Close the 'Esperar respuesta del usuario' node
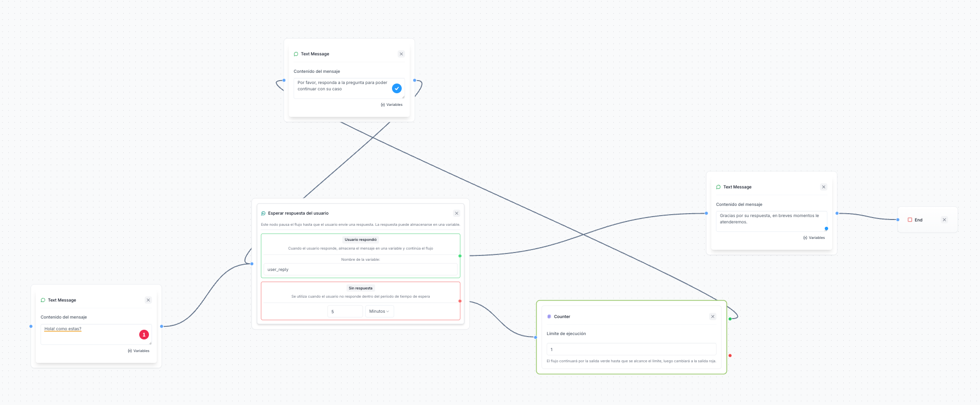 457,213
